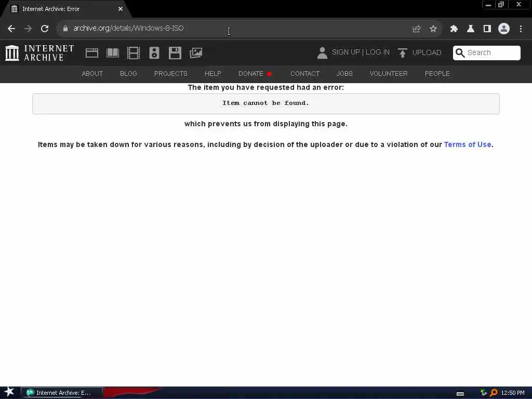Click the 12:50 PM clock

pos(513,393)
